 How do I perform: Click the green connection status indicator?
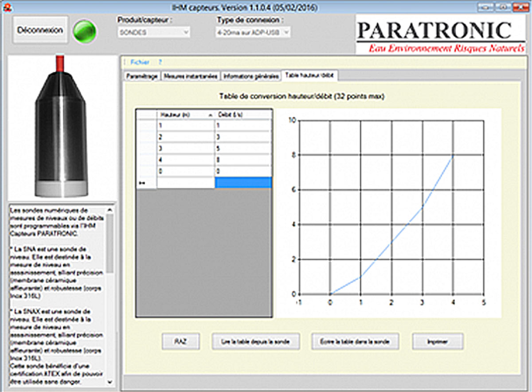85,31
